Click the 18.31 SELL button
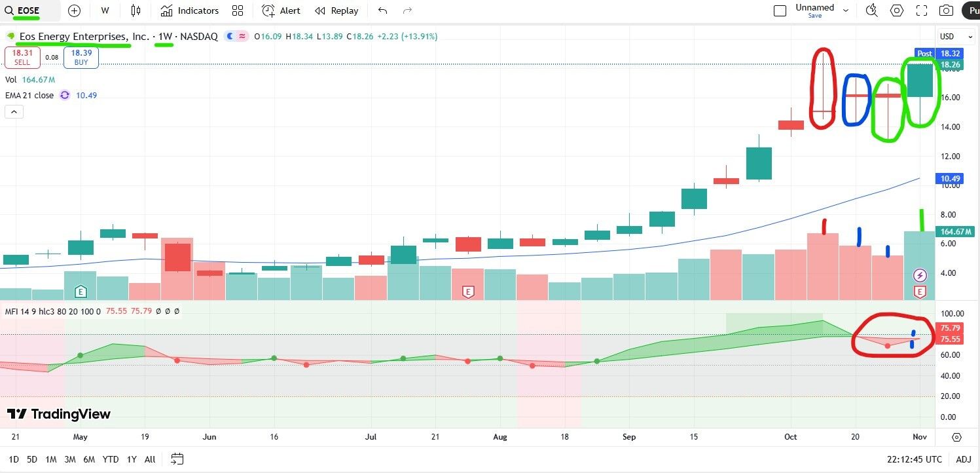This screenshot has height=473, width=980. [x=22, y=57]
